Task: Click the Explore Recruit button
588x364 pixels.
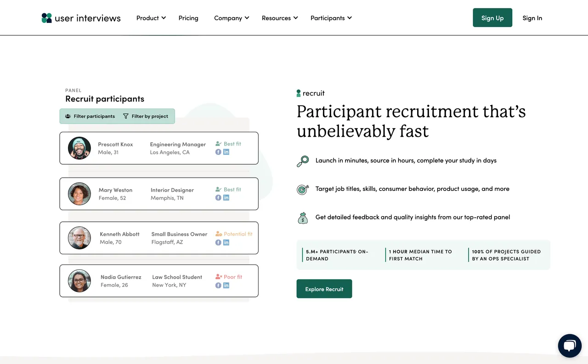Action: coord(324,289)
